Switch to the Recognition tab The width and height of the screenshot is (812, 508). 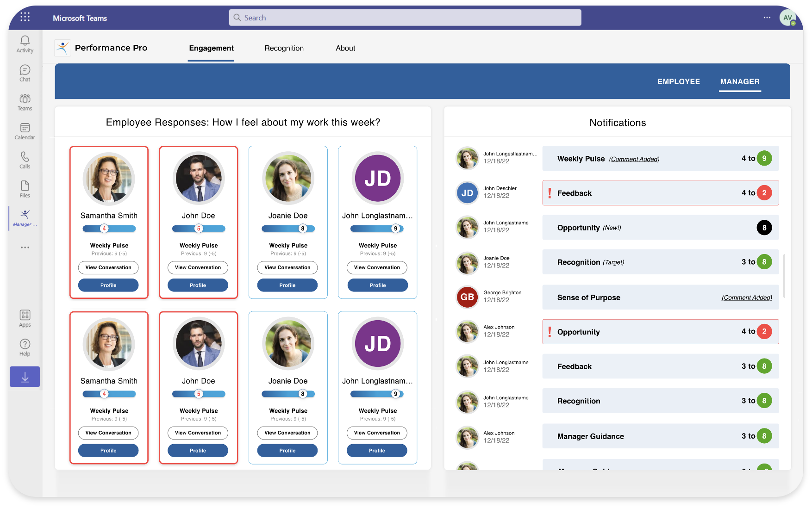pos(284,48)
